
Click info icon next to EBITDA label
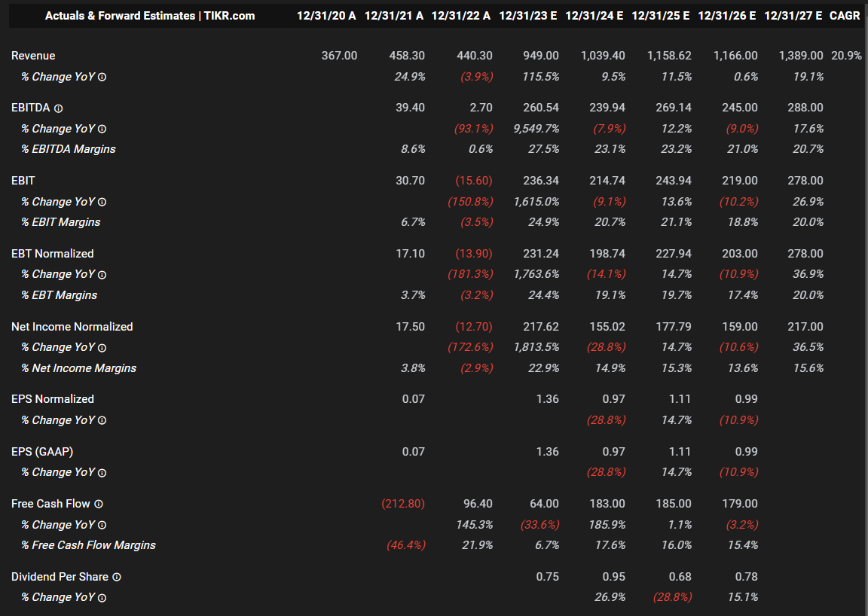(x=59, y=108)
